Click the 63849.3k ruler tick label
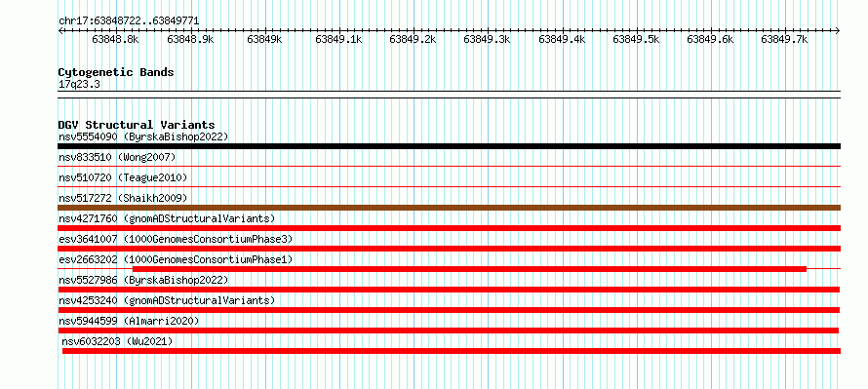Viewport: 868px width, 389px height. [x=487, y=39]
